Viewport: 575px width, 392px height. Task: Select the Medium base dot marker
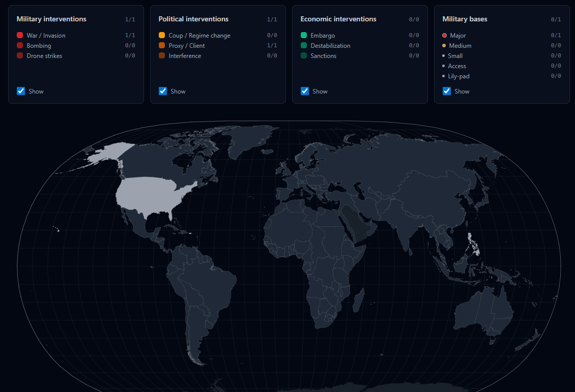click(444, 46)
